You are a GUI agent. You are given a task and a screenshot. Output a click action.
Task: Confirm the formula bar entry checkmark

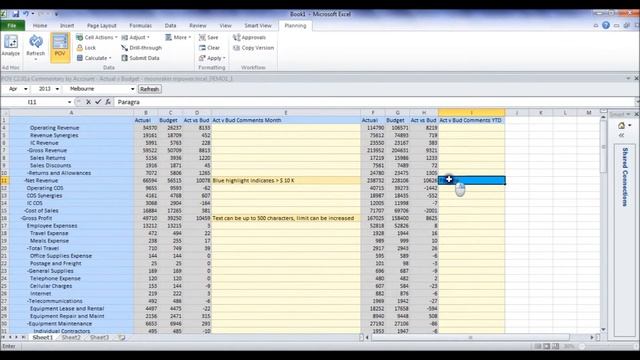tap(98, 102)
